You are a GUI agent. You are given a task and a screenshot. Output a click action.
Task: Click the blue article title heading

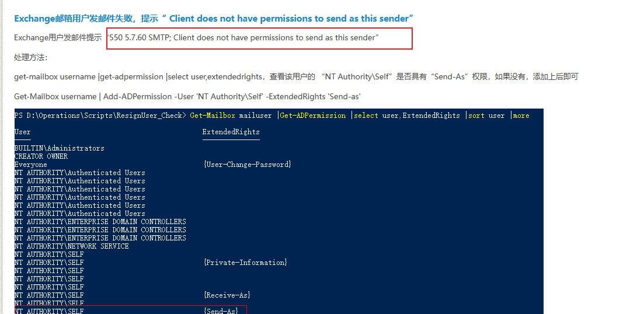point(214,19)
